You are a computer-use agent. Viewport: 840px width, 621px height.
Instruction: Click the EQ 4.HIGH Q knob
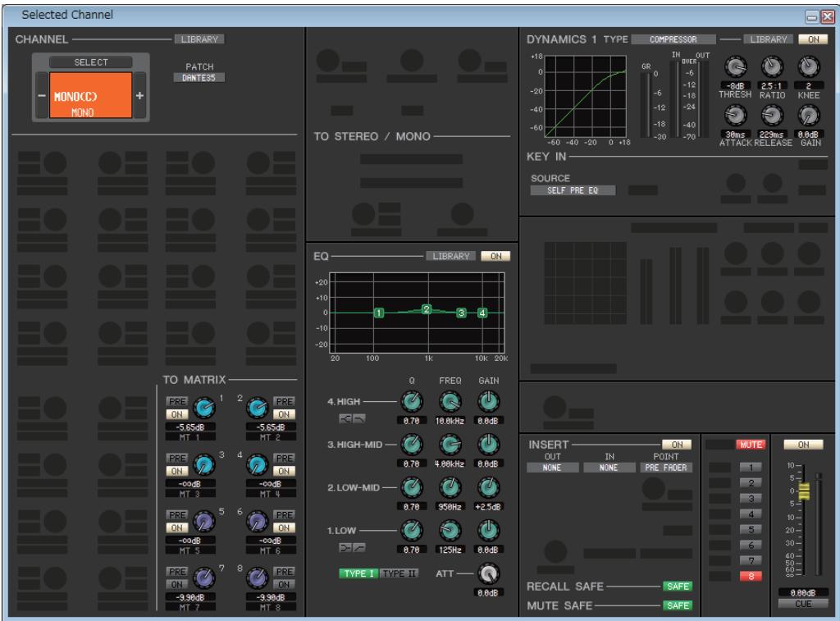coord(412,401)
